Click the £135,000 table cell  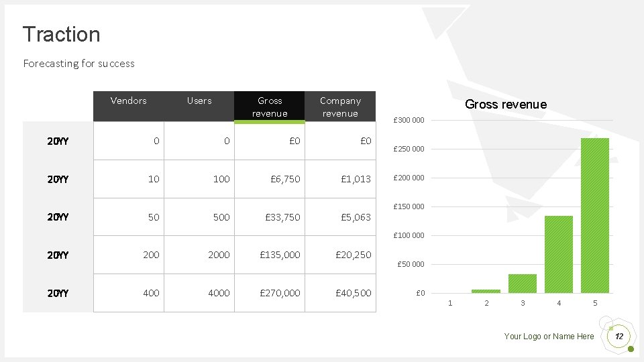pyautogui.click(x=279, y=255)
